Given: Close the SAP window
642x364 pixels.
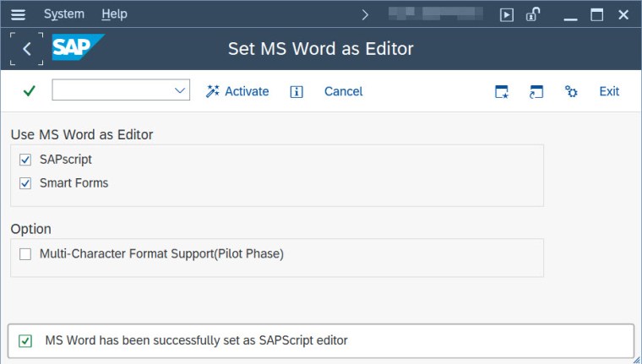Looking at the screenshot, I should [623, 14].
